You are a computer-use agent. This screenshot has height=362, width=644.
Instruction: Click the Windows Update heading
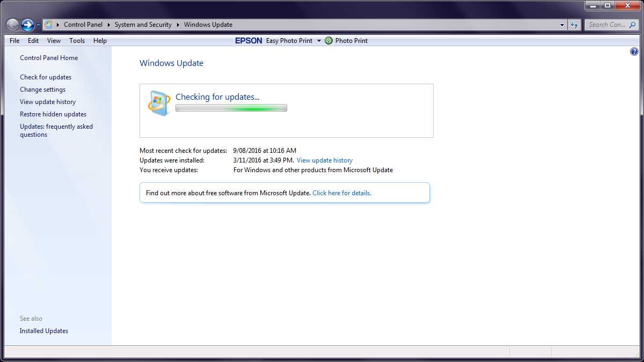pos(172,63)
